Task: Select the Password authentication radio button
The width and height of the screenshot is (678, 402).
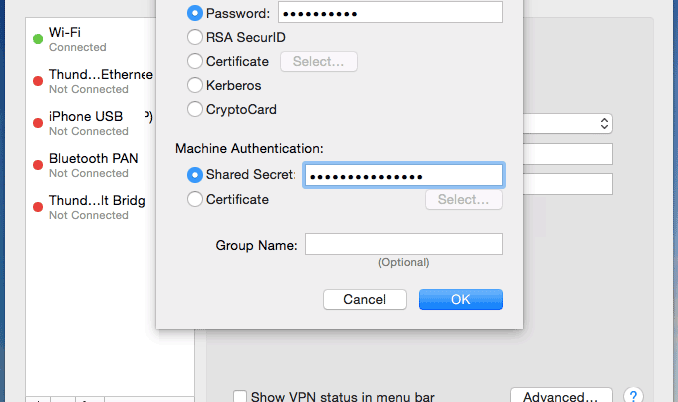Action: tap(194, 14)
